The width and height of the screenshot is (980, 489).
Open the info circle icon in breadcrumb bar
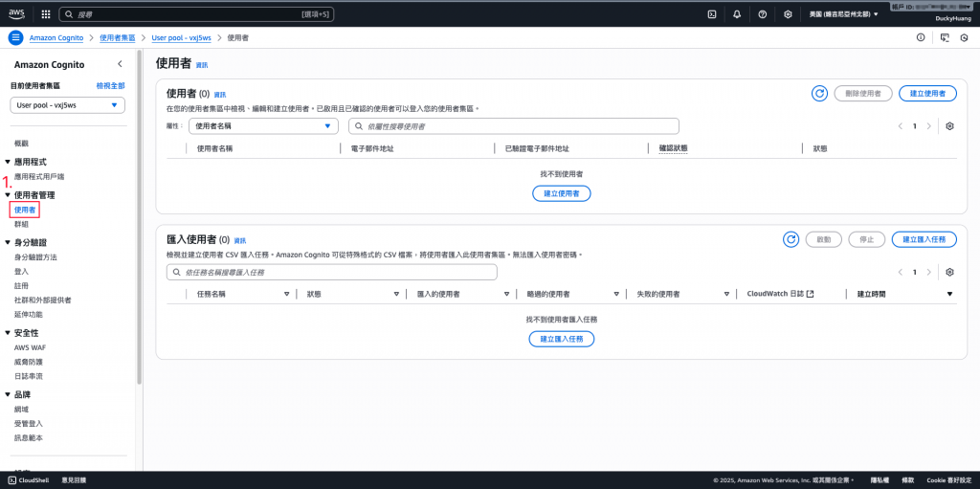pos(921,37)
